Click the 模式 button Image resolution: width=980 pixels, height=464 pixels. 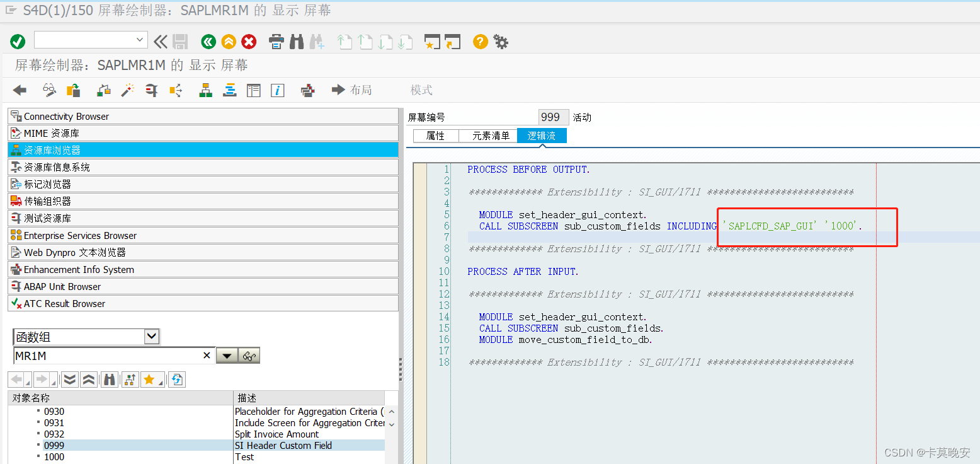(x=421, y=90)
